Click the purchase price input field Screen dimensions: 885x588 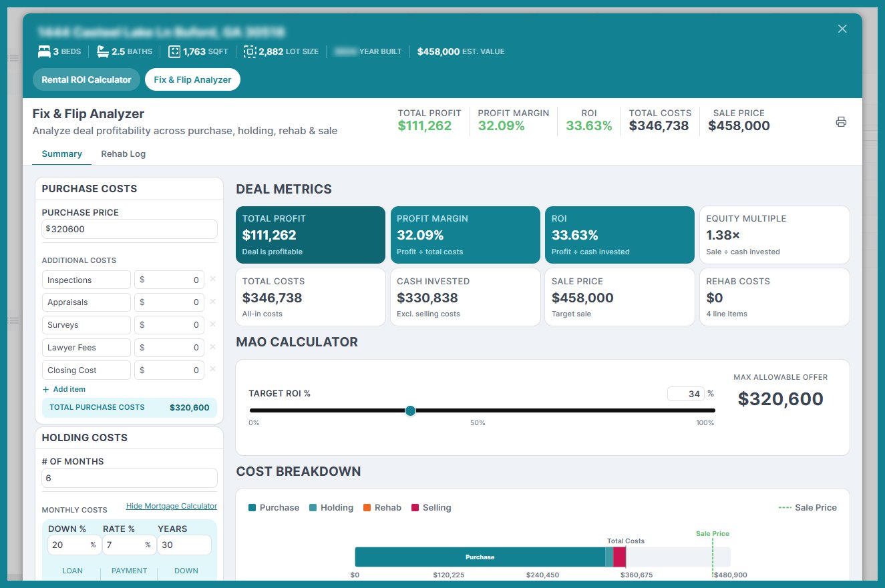[129, 228]
